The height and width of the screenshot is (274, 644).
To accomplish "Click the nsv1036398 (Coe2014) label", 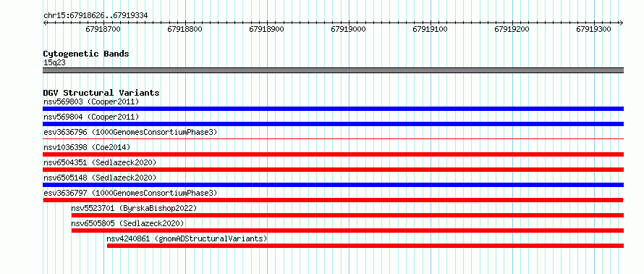I will click(x=87, y=147).
